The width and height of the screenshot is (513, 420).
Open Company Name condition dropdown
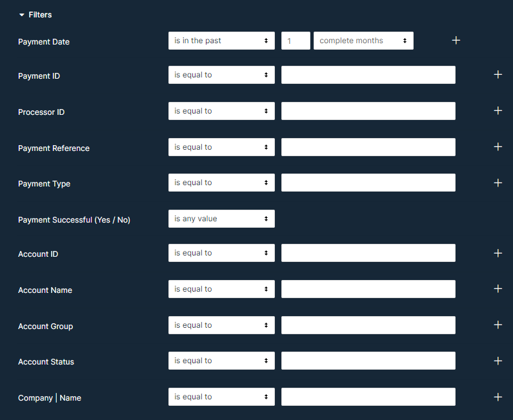tap(221, 397)
